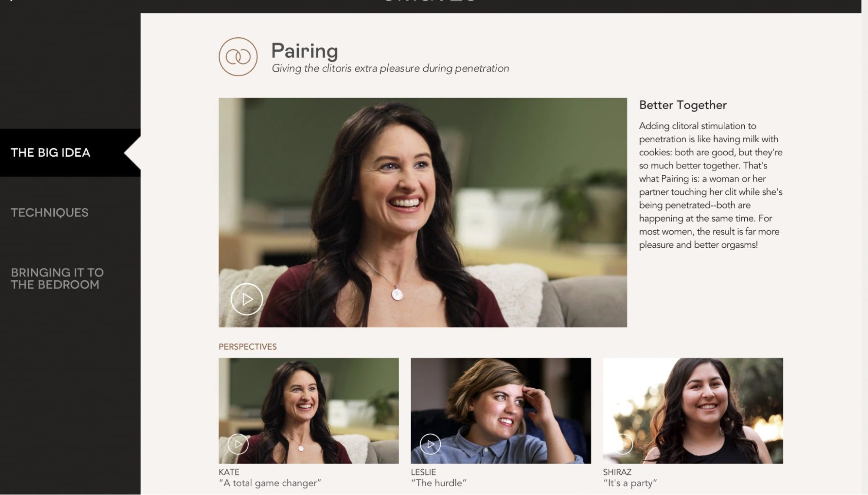868x495 pixels.
Task: Go to Bringing It to the Bedroom
Action: click(x=57, y=279)
